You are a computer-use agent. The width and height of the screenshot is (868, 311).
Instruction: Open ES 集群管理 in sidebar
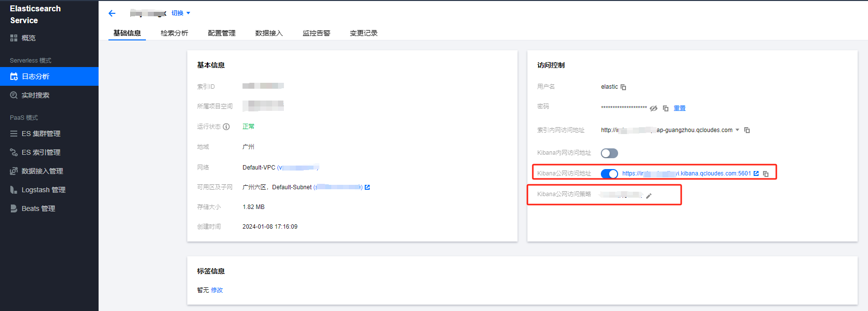coord(41,134)
